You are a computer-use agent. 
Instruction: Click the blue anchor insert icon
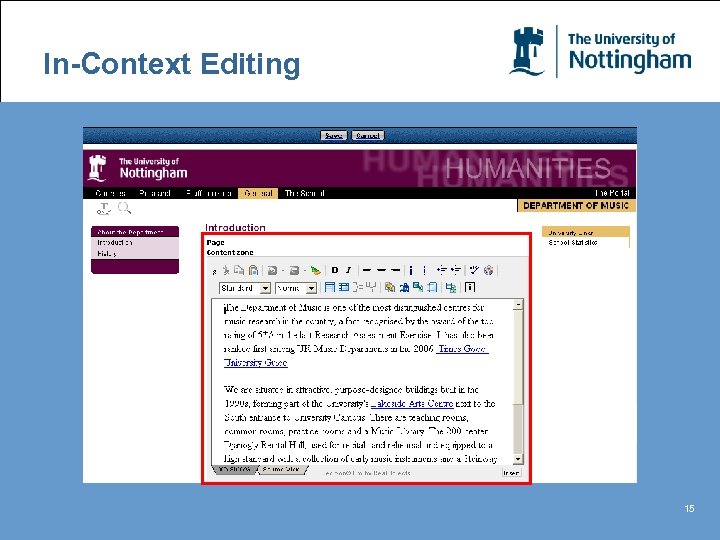(x=404, y=287)
